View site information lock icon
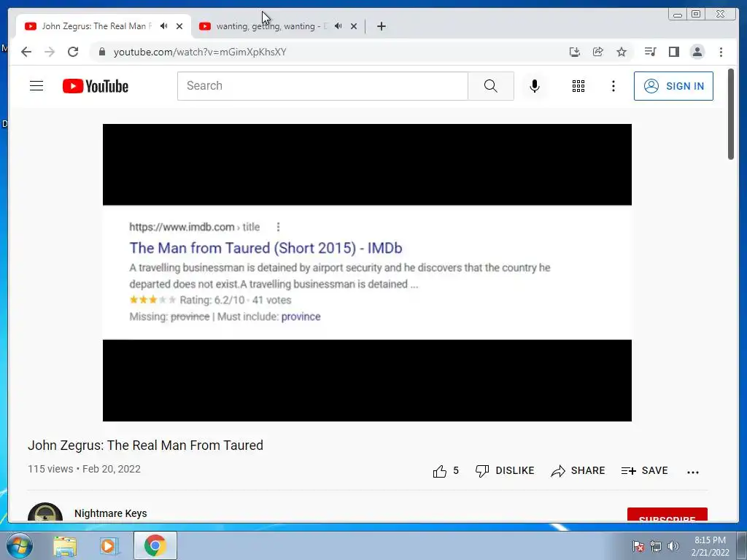The height and width of the screenshot is (560, 747). (x=101, y=52)
